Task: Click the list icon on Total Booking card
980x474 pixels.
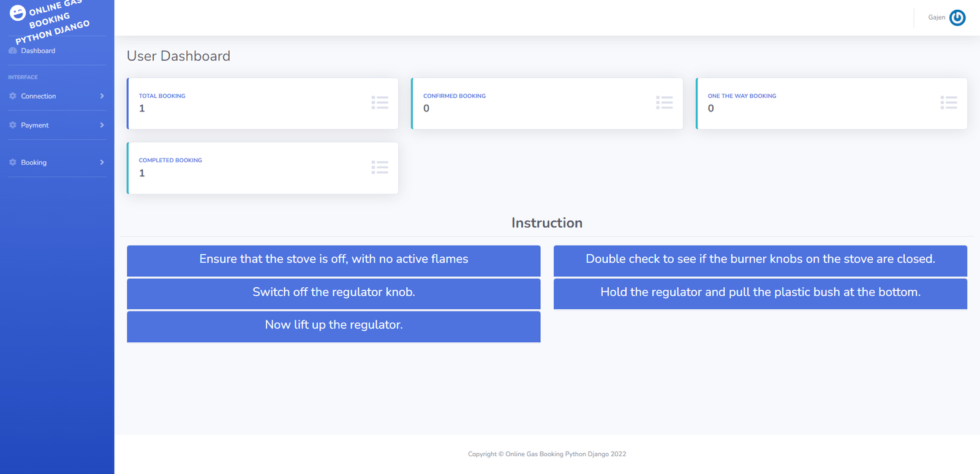Action: click(x=380, y=102)
